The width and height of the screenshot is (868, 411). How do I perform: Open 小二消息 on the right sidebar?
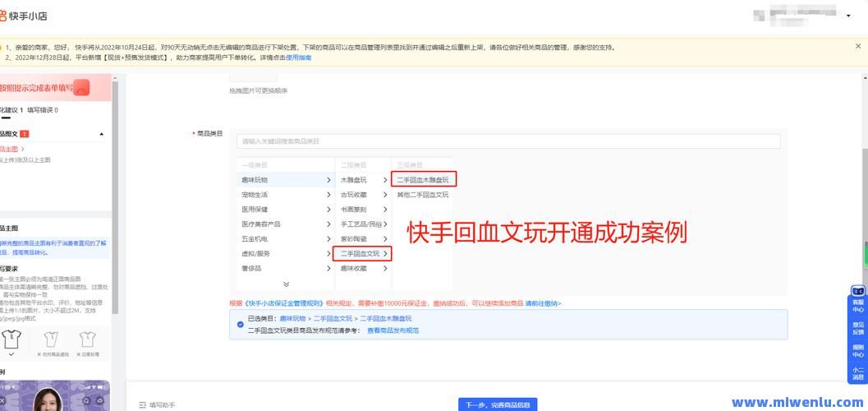click(858, 373)
